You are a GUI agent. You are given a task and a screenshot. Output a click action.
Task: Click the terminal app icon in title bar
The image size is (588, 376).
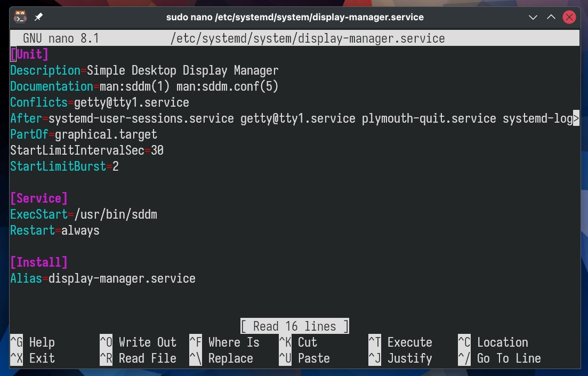[20, 17]
